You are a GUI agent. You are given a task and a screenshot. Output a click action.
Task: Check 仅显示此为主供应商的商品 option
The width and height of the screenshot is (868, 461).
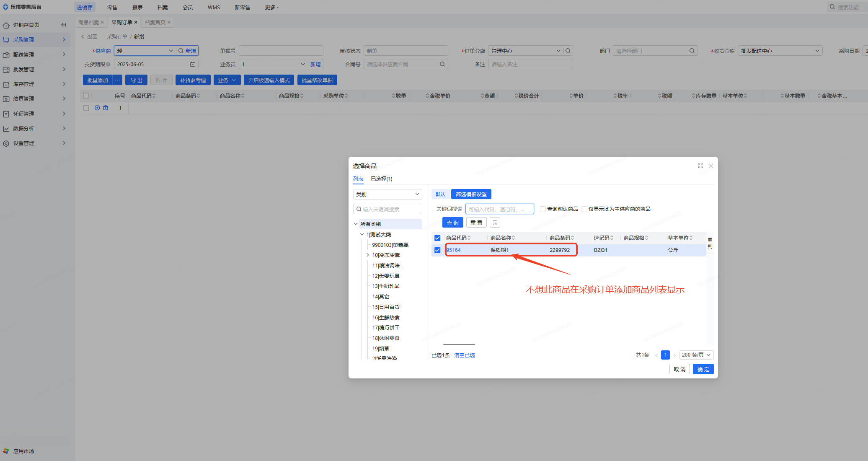pos(584,209)
